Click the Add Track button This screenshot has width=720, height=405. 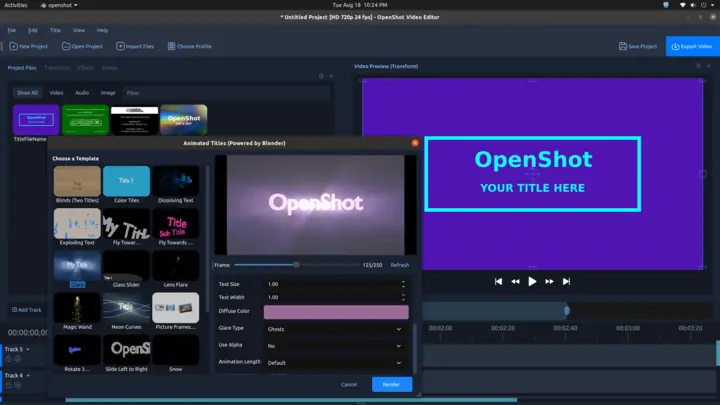27,310
